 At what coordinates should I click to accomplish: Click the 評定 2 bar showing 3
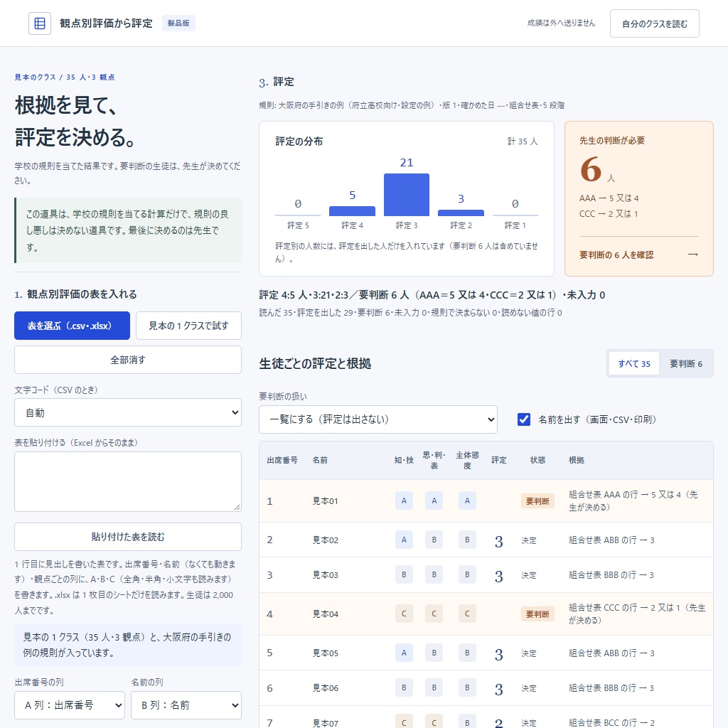tap(461, 213)
